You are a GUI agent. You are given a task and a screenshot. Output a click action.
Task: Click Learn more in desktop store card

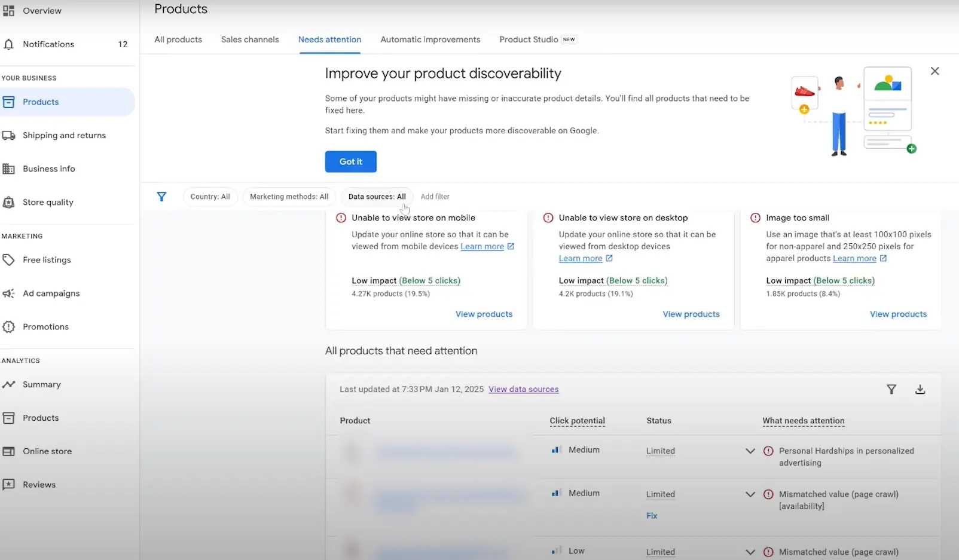581,258
